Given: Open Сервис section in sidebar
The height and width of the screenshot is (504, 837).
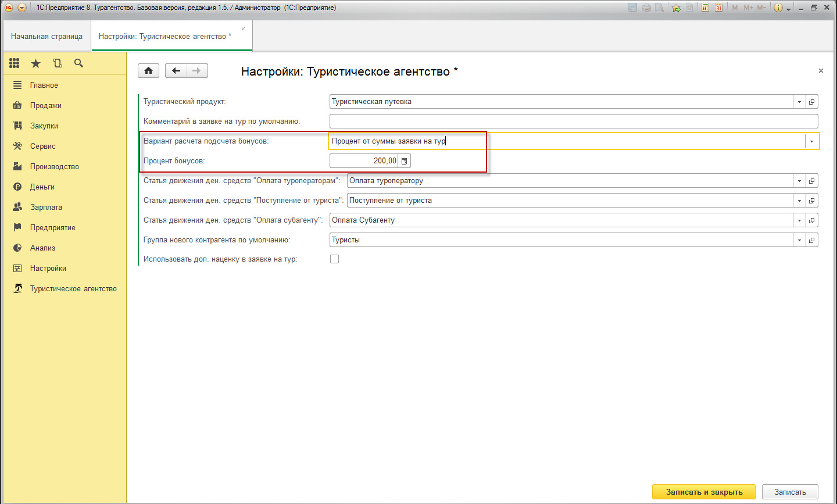Looking at the screenshot, I should tap(65, 146).
